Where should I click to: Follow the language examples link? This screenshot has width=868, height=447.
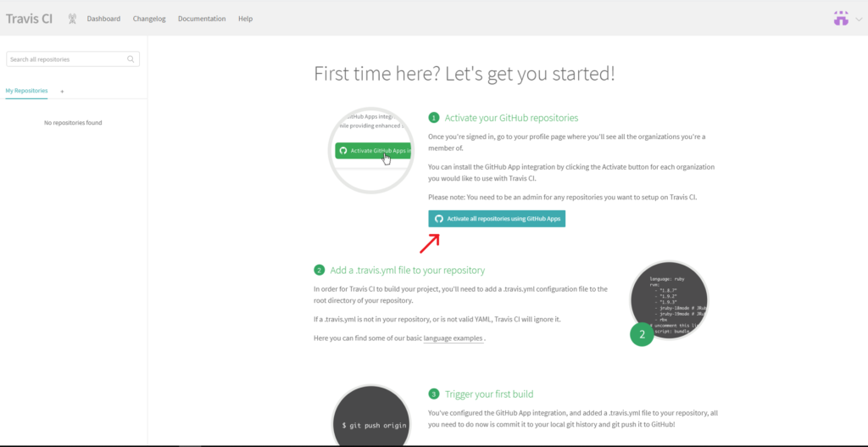coord(453,338)
